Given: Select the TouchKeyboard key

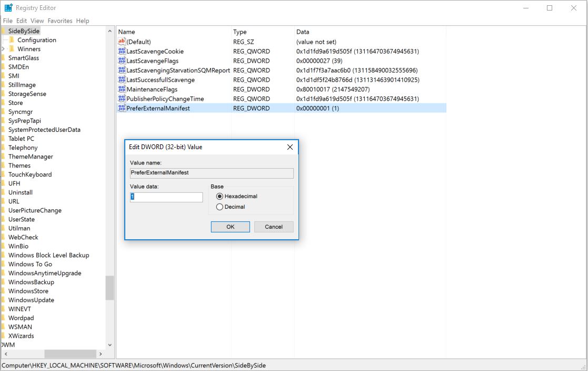Looking at the screenshot, I should pos(30,174).
